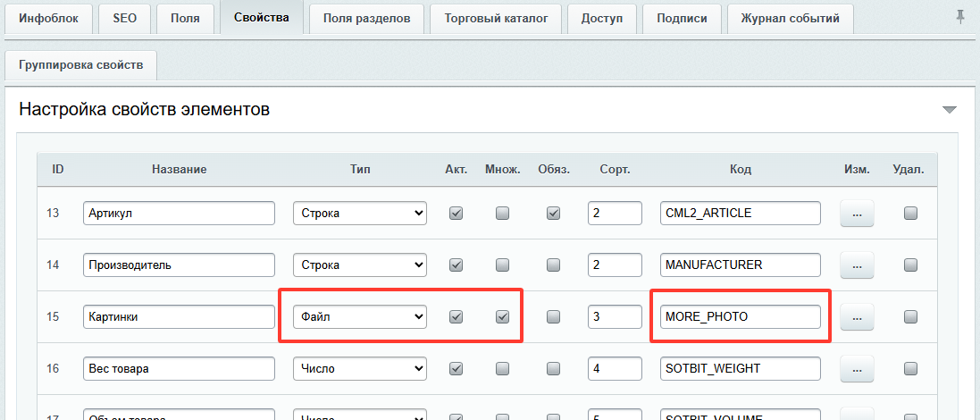
Task: Click the Вес товара name field
Action: click(x=179, y=369)
